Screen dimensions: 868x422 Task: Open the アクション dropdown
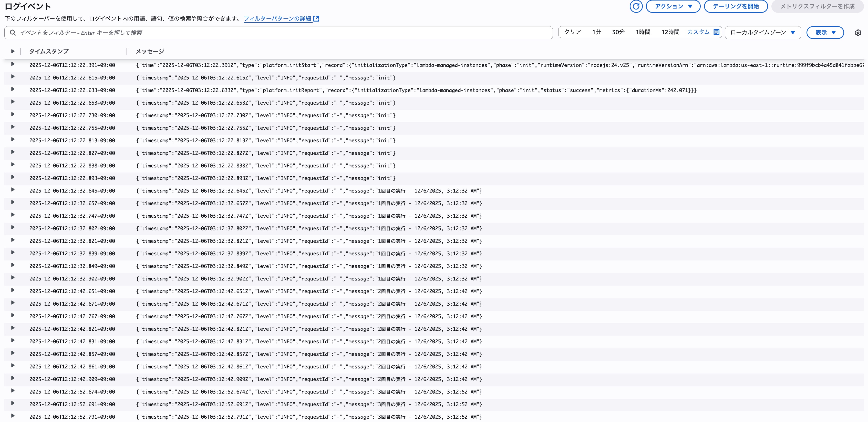673,6
